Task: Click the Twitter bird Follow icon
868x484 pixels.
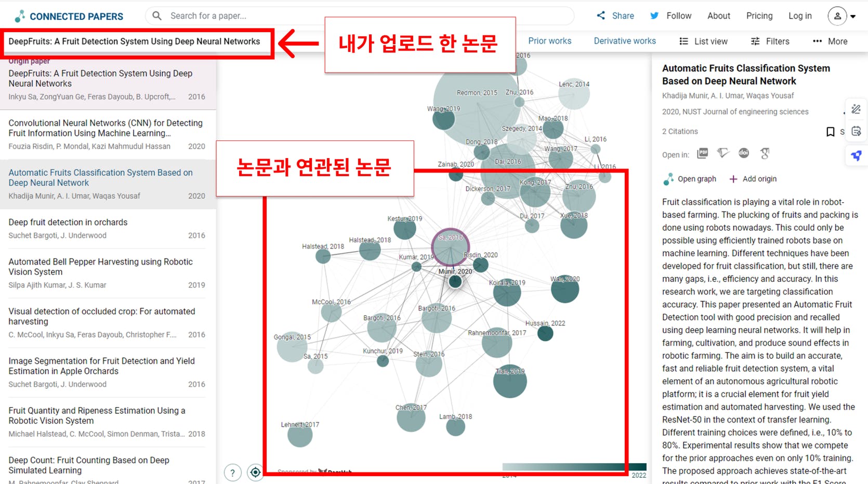Action: pos(654,16)
